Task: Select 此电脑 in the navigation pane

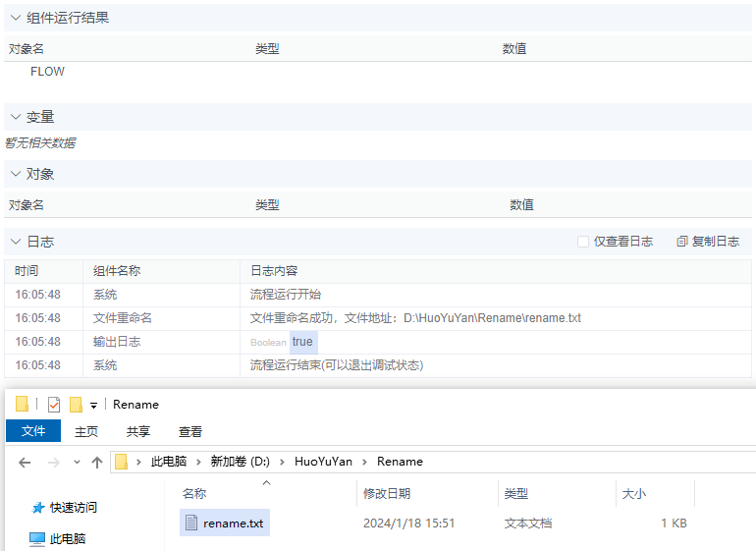Action: click(68, 538)
